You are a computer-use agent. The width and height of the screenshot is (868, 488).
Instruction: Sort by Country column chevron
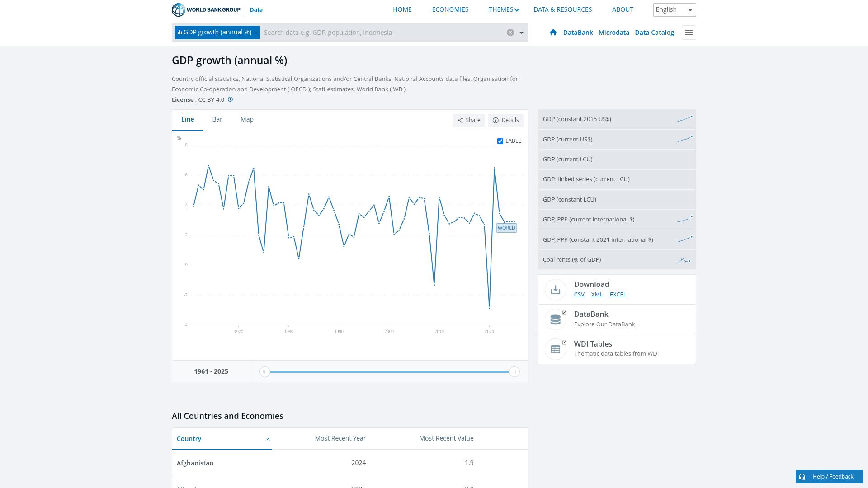(268, 439)
